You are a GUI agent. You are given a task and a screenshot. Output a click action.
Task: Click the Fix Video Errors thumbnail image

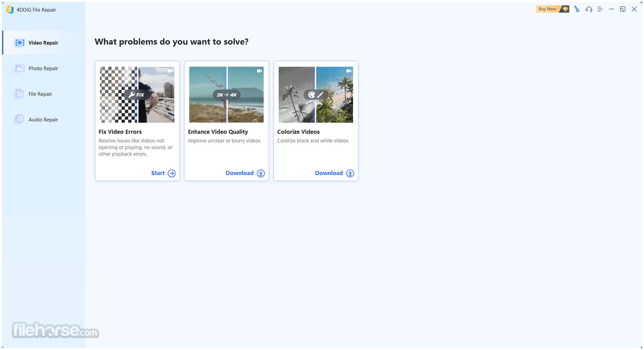tap(137, 95)
